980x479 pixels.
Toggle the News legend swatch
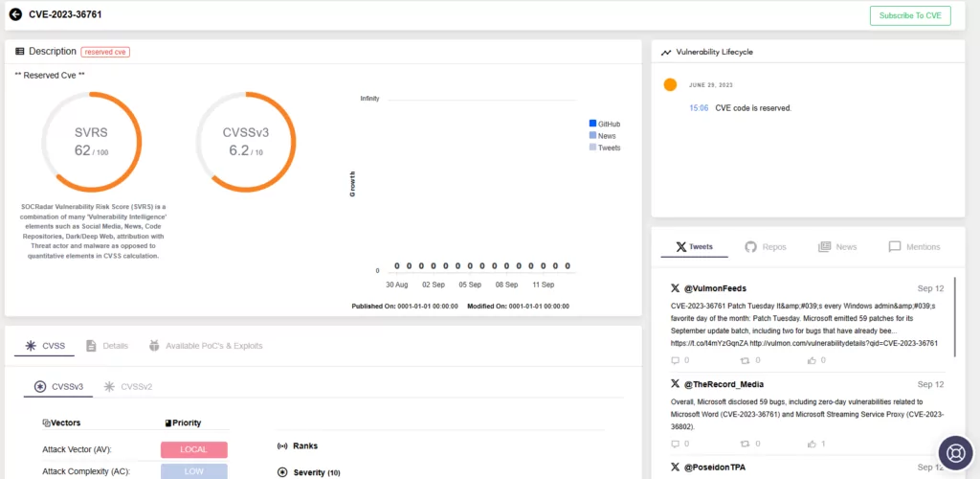(592, 136)
